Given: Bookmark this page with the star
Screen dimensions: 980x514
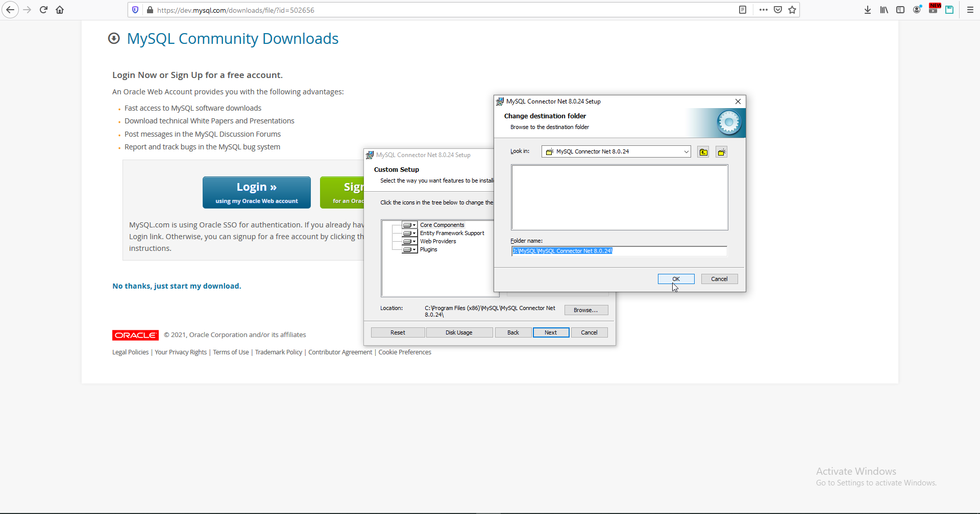Looking at the screenshot, I should [x=792, y=10].
